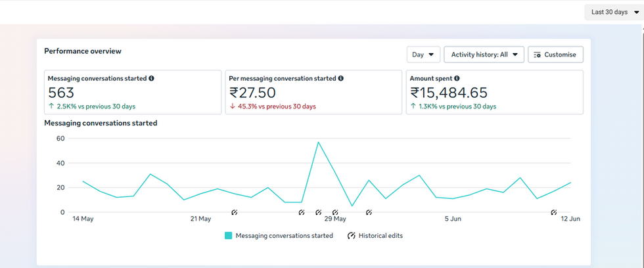Click the historical edit marker right of 29 May

[x=369, y=212]
